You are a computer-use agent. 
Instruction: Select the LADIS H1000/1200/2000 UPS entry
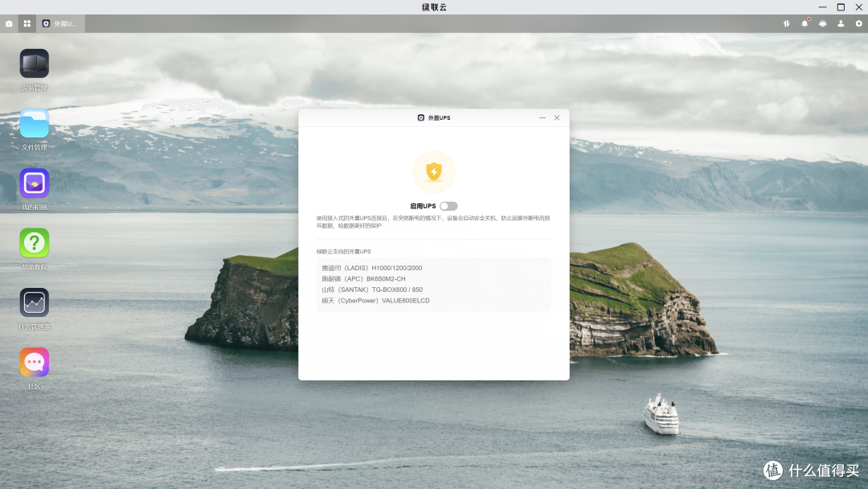click(x=371, y=268)
